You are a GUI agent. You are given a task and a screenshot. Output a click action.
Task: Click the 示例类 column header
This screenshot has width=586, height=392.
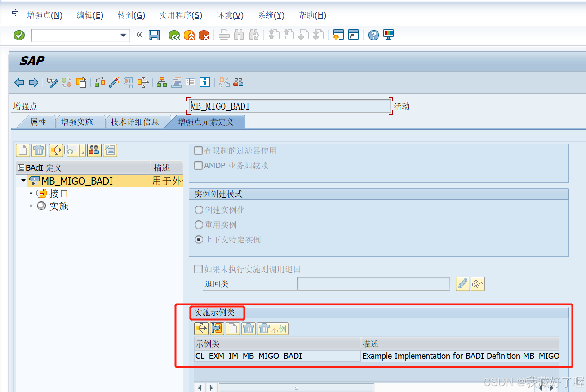278,344
